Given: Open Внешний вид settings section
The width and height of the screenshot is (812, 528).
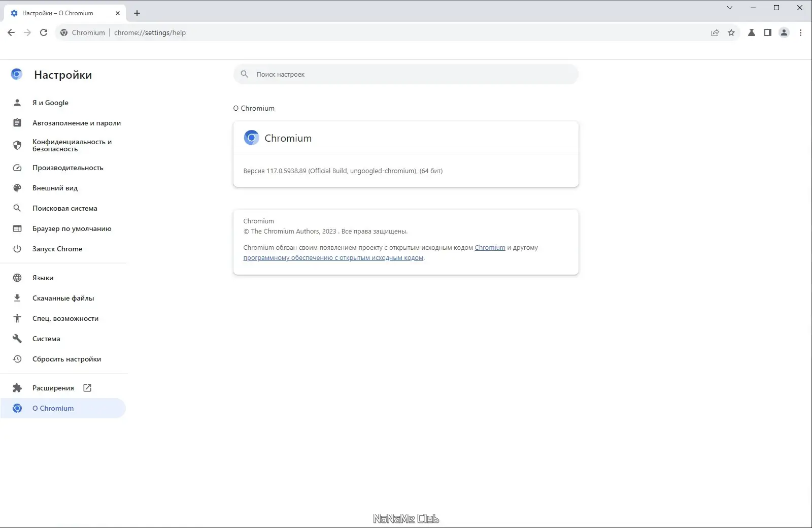Looking at the screenshot, I should coord(63,188).
